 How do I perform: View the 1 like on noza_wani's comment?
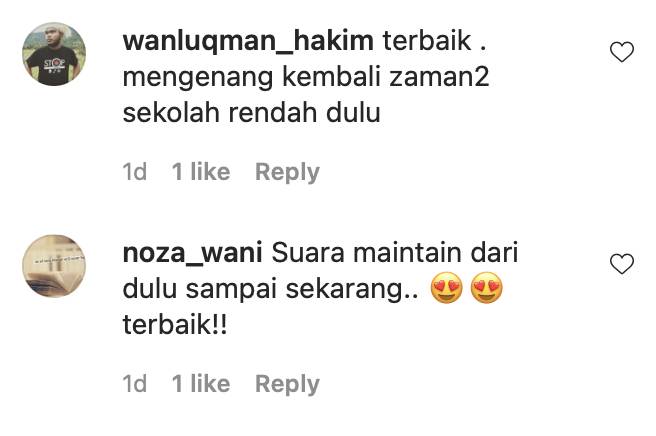click(x=201, y=384)
